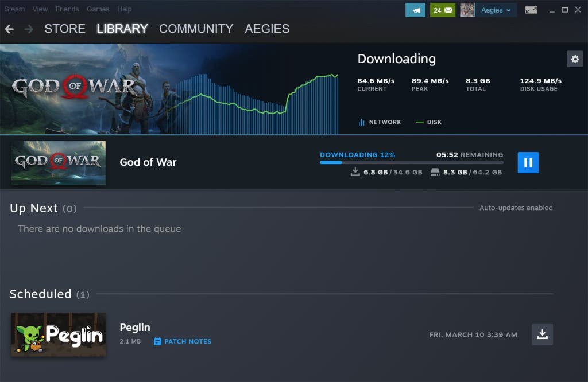Image resolution: width=588 pixels, height=382 pixels.
Task: Click the Aegies profile avatar
Action: [467, 10]
